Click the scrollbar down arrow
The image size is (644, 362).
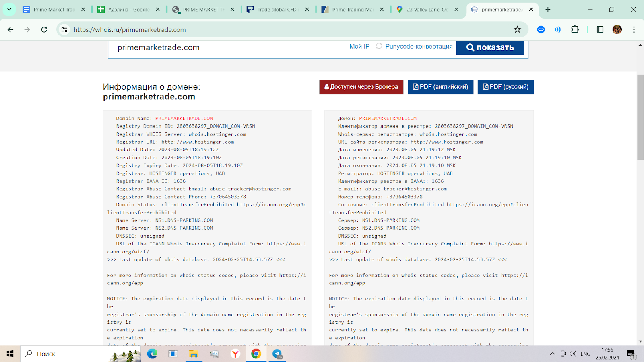tap(640, 341)
